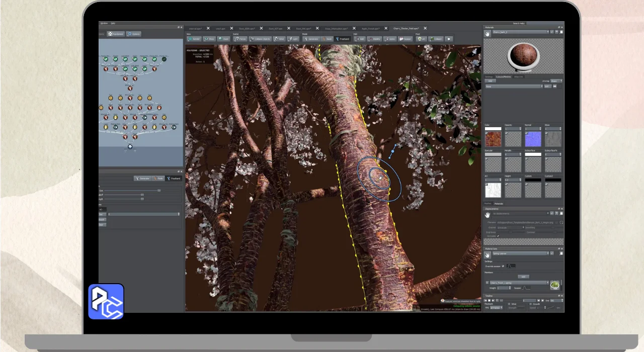Toggle the Wind scene tool
Screen dimensions: 644x352
point(279,39)
